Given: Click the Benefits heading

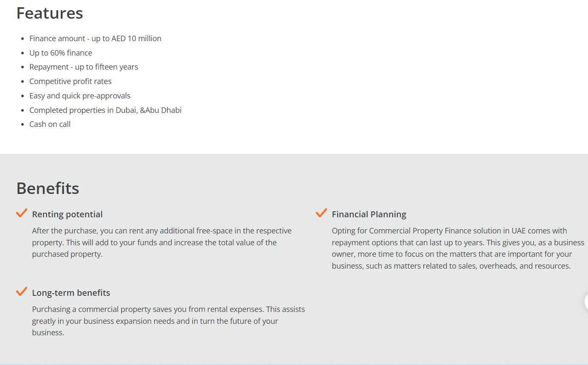Looking at the screenshot, I should (x=48, y=188).
